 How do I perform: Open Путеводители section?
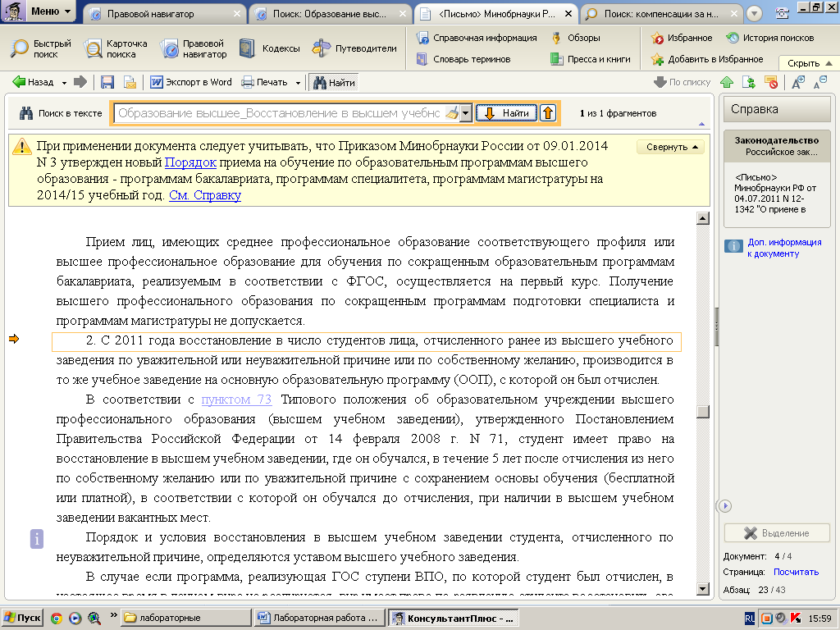(354, 48)
